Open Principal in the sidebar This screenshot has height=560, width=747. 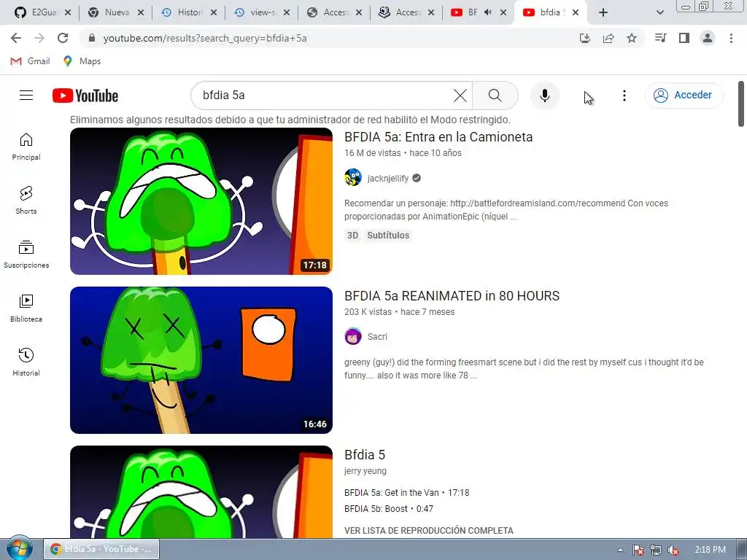coord(26,147)
